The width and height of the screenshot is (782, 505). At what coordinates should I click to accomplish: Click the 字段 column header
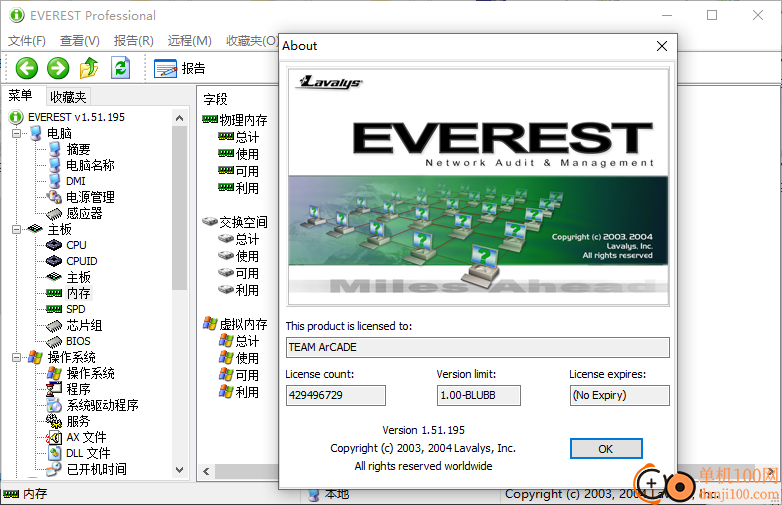[215, 99]
